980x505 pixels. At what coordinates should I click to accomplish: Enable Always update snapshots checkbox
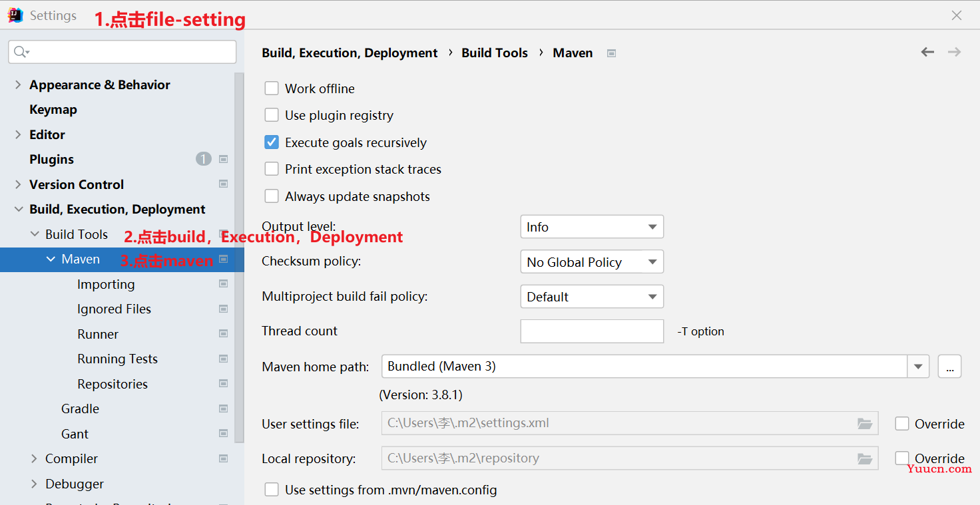[x=272, y=196]
